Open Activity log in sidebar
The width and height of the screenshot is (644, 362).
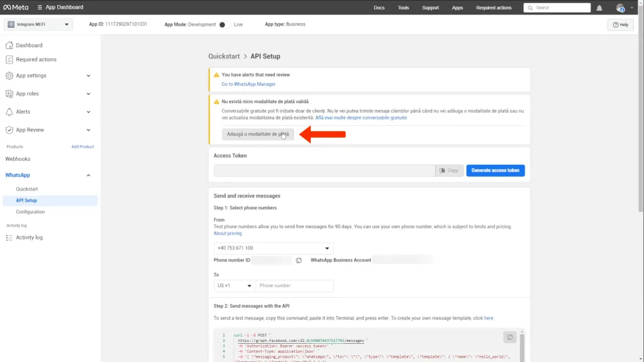(29, 238)
